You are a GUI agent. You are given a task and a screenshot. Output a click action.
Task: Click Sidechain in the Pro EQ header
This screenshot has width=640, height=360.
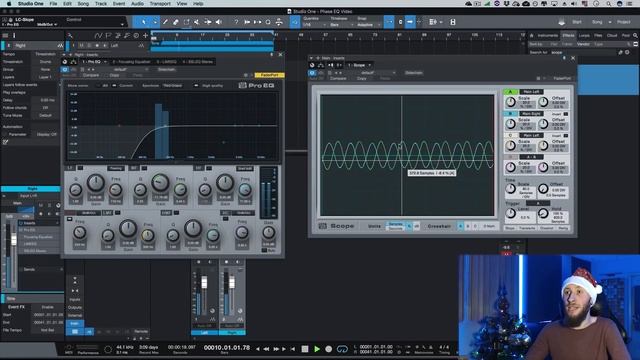click(x=166, y=70)
